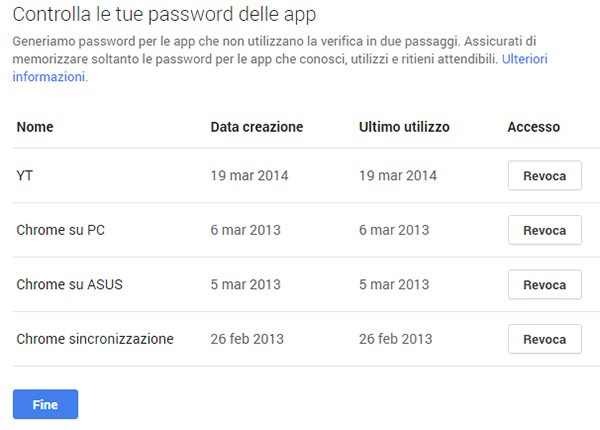Click the Accesso column header
600x430 pixels.
(x=533, y=127)
